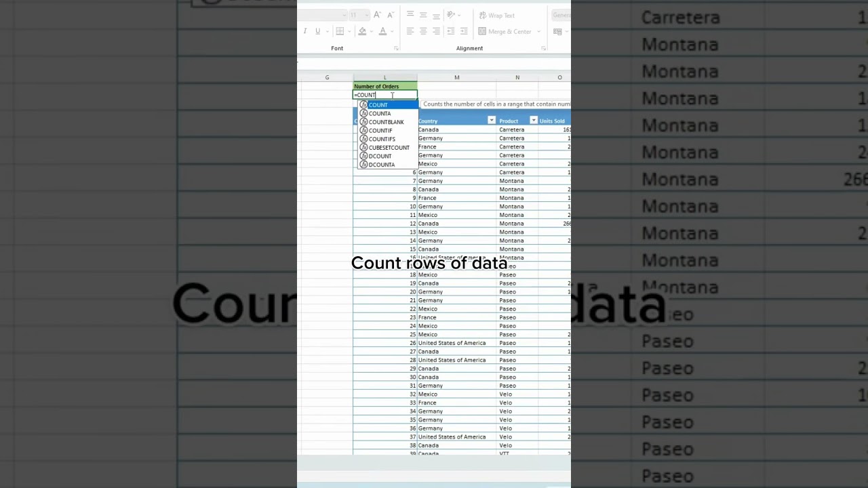This screenshot has width=868, height=488.
Task: Click Decrease Indent icon
Action: click(x=451, y=31)
